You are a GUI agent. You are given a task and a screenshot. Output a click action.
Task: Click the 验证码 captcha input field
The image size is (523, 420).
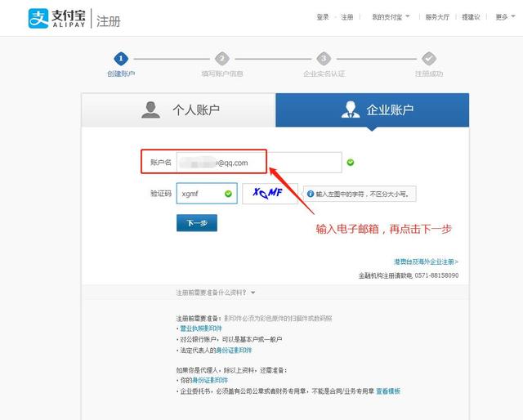207,194
